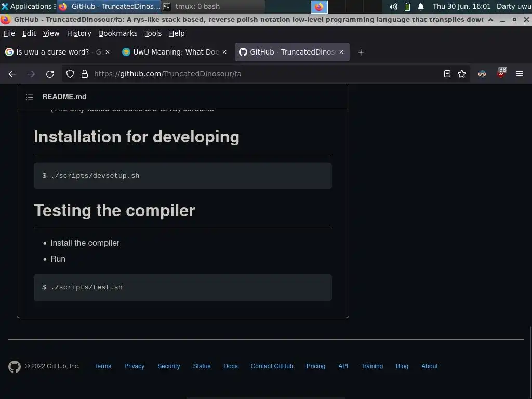
Task: Close the 'Is uwu a curse word?' tab
Action: click(108, 52)
